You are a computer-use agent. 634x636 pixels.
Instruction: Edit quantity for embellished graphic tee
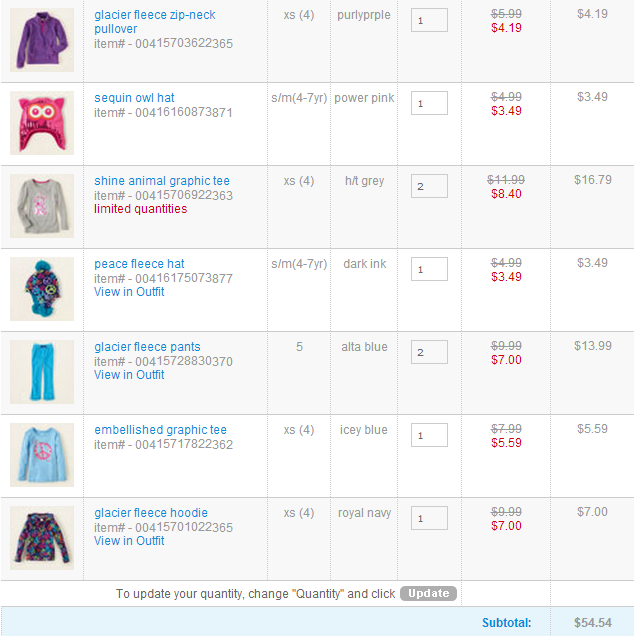click(x=429, y=435)
